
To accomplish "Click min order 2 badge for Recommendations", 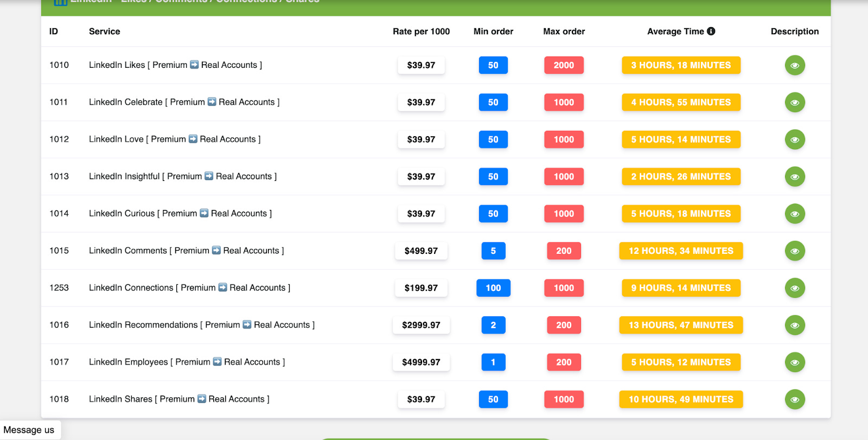I will [x=493, y=325].
